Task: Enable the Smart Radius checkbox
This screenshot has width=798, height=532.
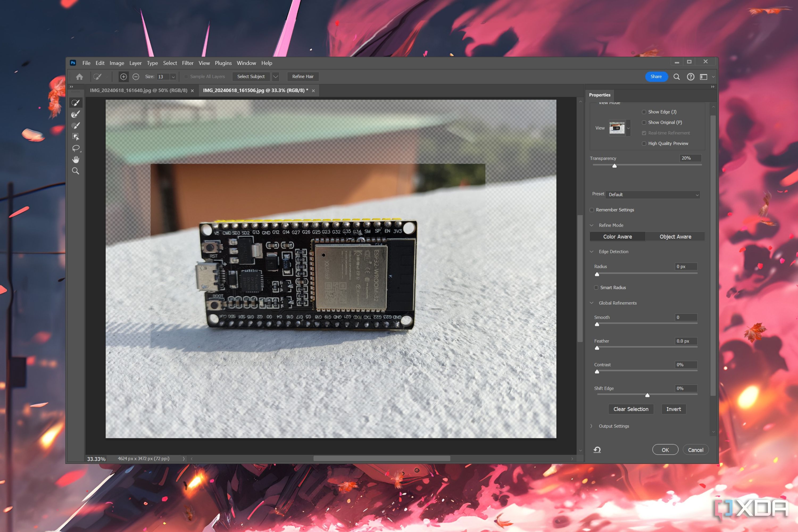Action: [x=596, y=287]
